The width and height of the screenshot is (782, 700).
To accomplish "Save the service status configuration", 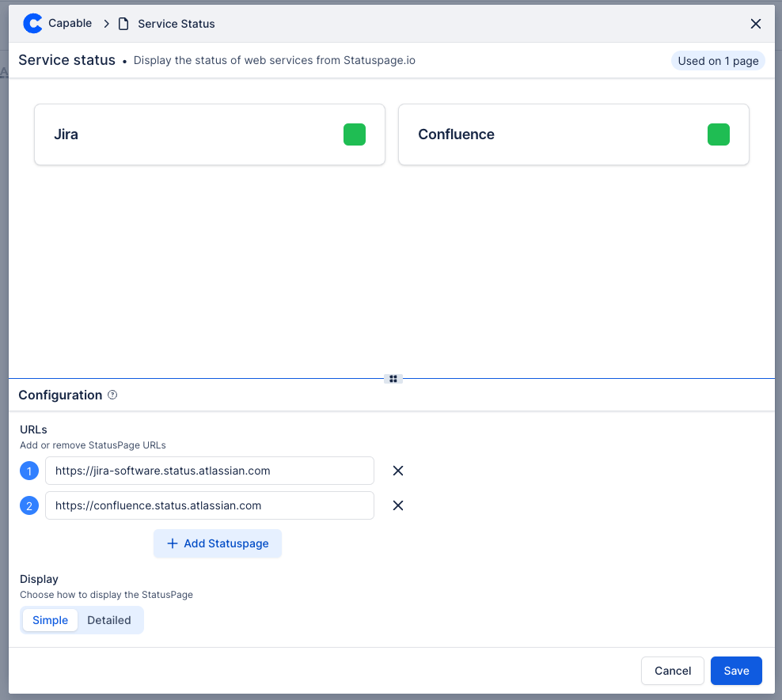I will click(x=735, y=671).
